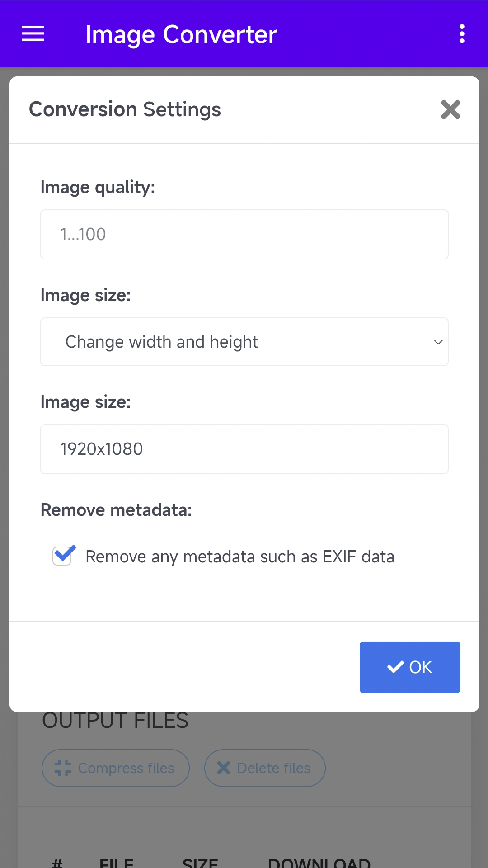488x868 pixels.
Task: Click the SIZE column header
Action: [x=200, y=863]
